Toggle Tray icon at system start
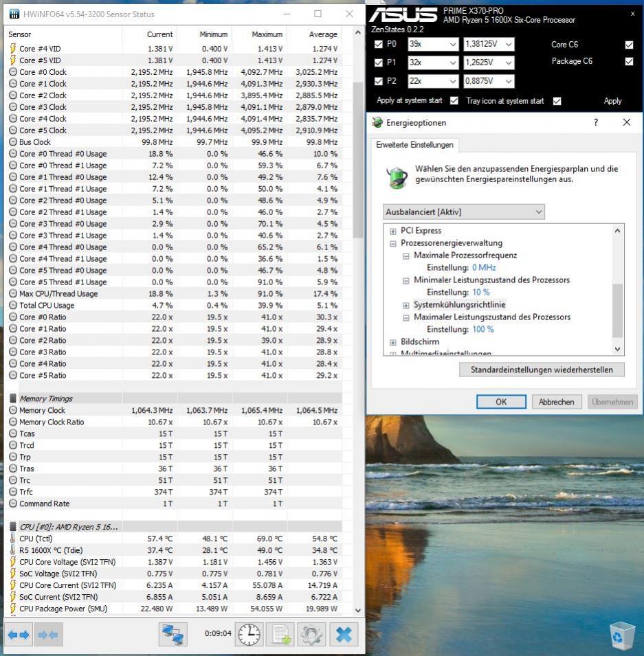The width and height of the screenshot is (644, 656). click(x=557, y=101)
